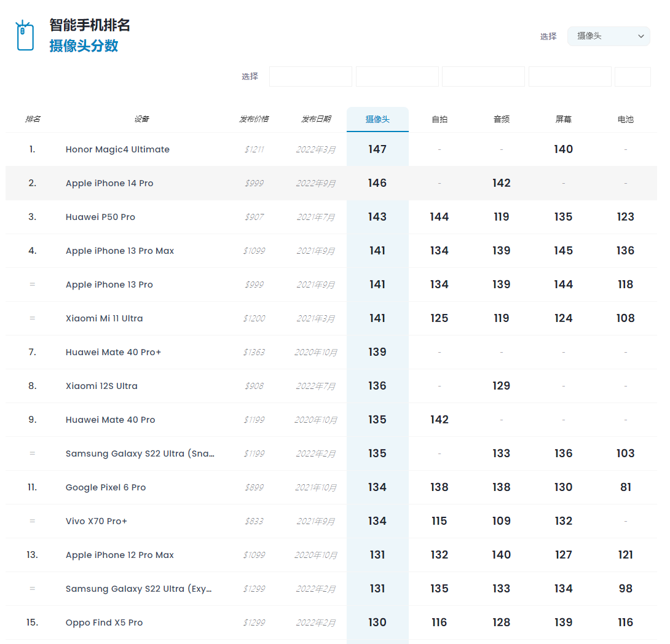Image resolution: width=670 pixels, height=644 pixels.
Task: Click camera score 147 for Honor Magic4
Action: click(x=377, y=149)
